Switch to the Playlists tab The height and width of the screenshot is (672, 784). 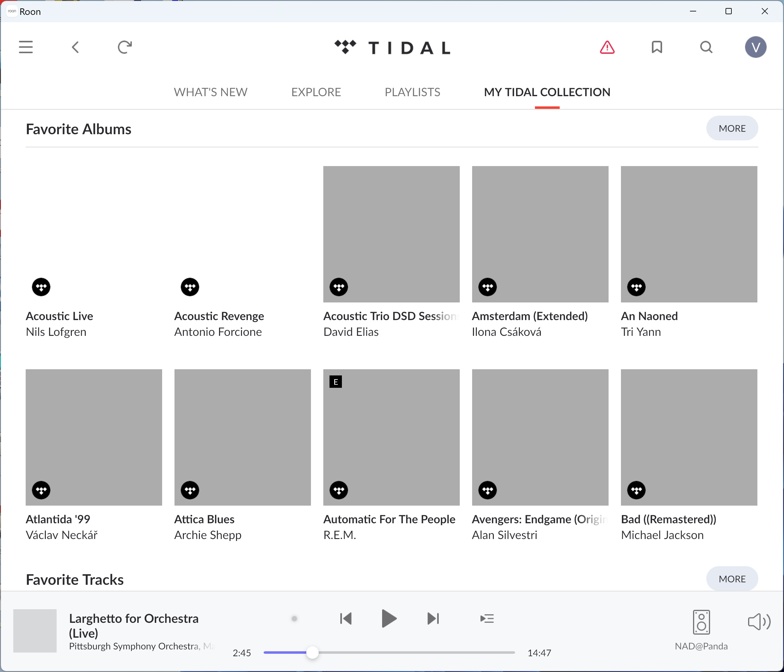pyautogui.click(x=412, y=92)
